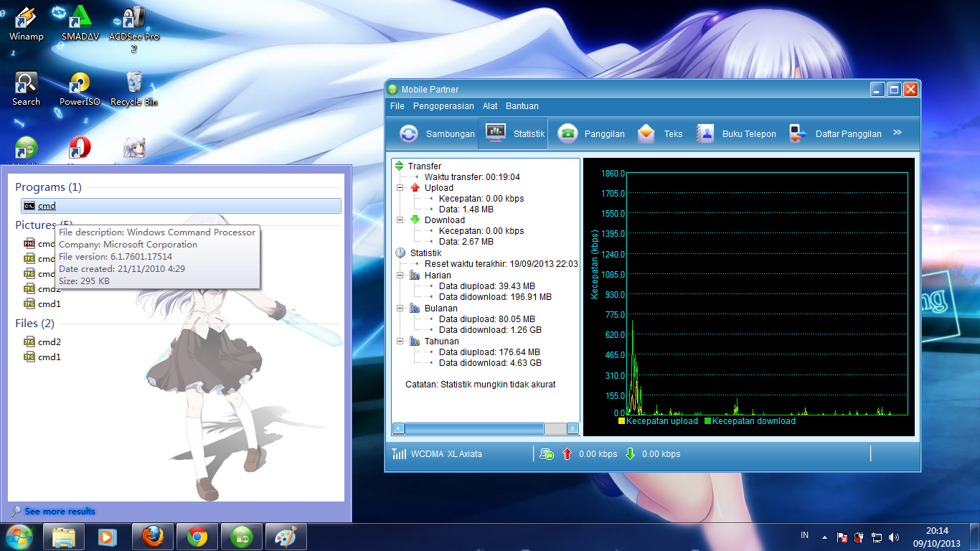Click the connection status icon in status bar
This screenshot has width=980, height=551.
547,454
